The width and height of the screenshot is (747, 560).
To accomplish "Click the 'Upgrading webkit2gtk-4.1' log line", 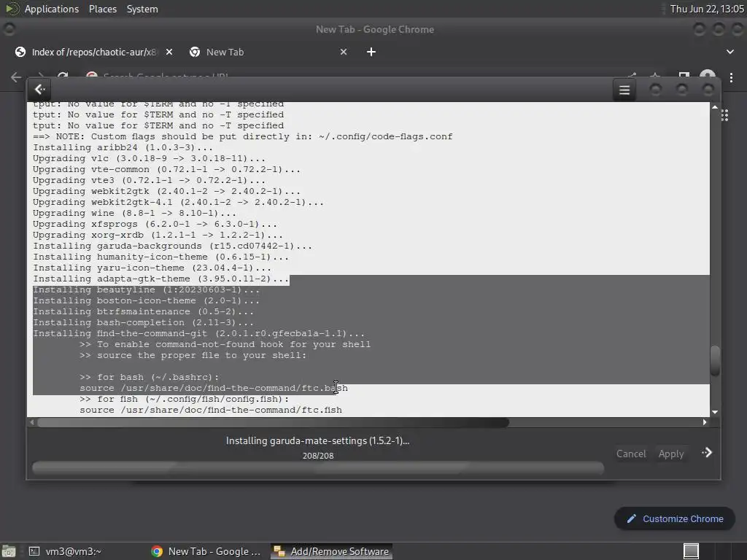I will (x=178, y=202).
